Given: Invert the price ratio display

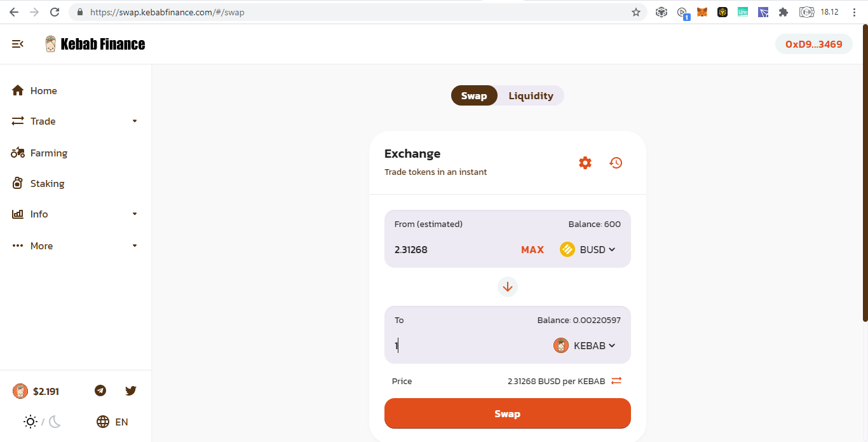Looking at the screenshot, I should pos(616,381).
